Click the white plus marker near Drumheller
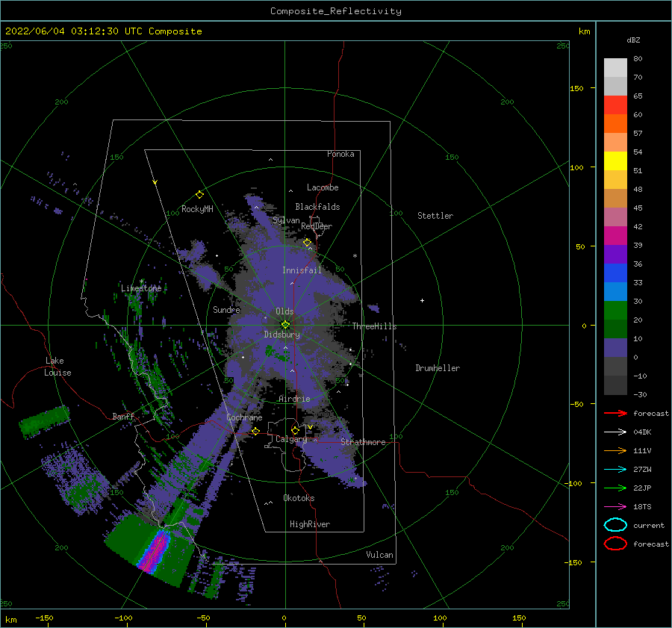The width and height of the screenshot is (672, 628). pyautogui.click(x=422, y=300)
